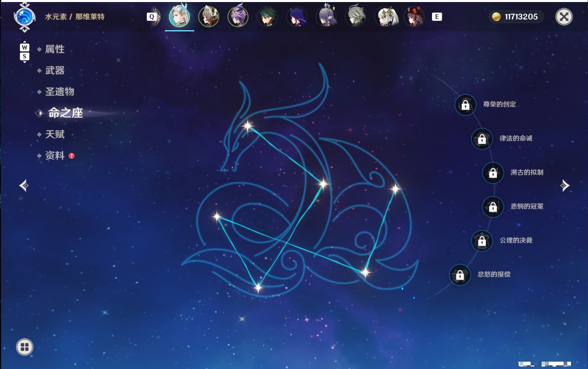Open the locked 律法的命诫 constellation node
588x369 pixels.
pyautogui.click(x=482, y=139)
